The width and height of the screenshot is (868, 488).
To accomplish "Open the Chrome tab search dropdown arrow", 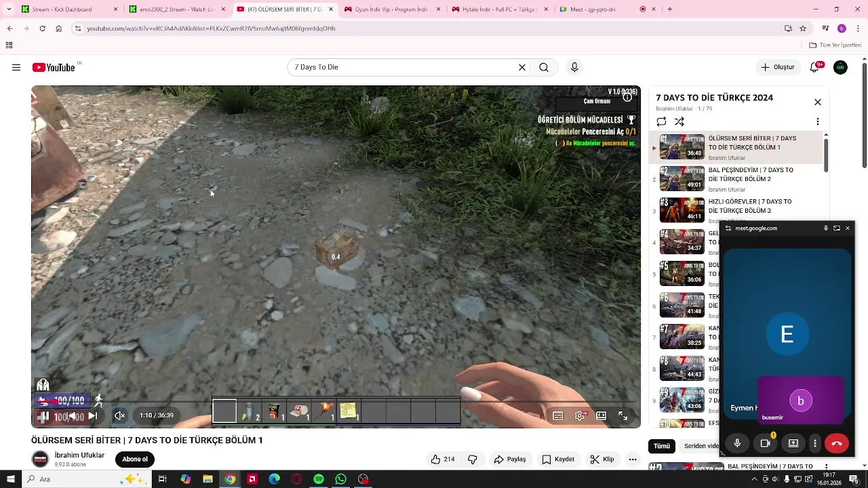I will coord(9,9).
